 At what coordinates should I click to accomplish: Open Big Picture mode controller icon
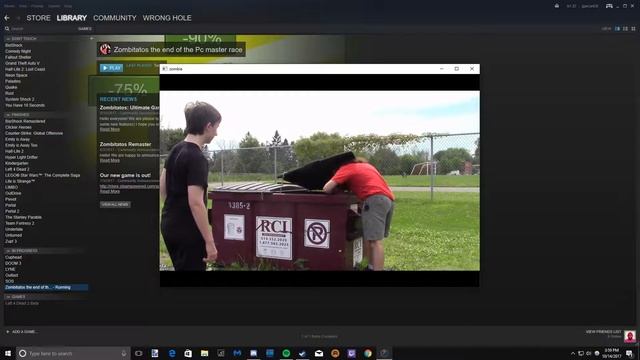point(609,6)
